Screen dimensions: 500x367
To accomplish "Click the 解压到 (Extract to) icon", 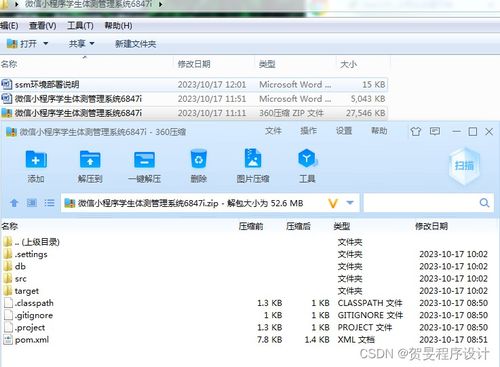I will tap(90, 159).
